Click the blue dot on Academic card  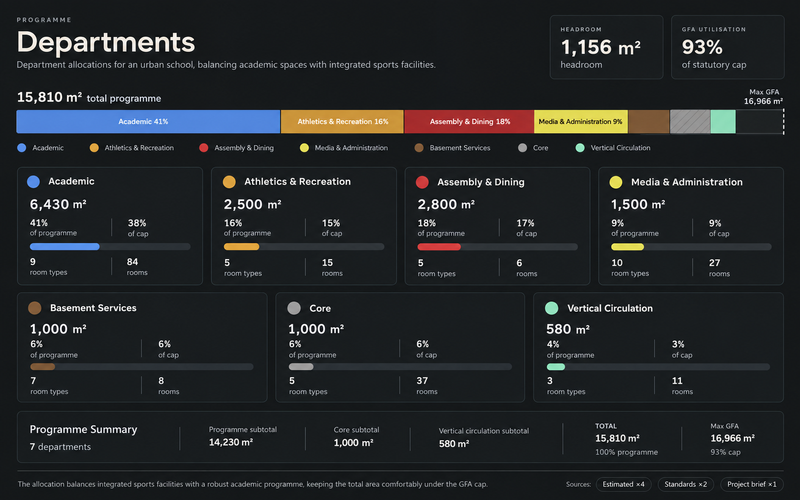tap(33, 182)
